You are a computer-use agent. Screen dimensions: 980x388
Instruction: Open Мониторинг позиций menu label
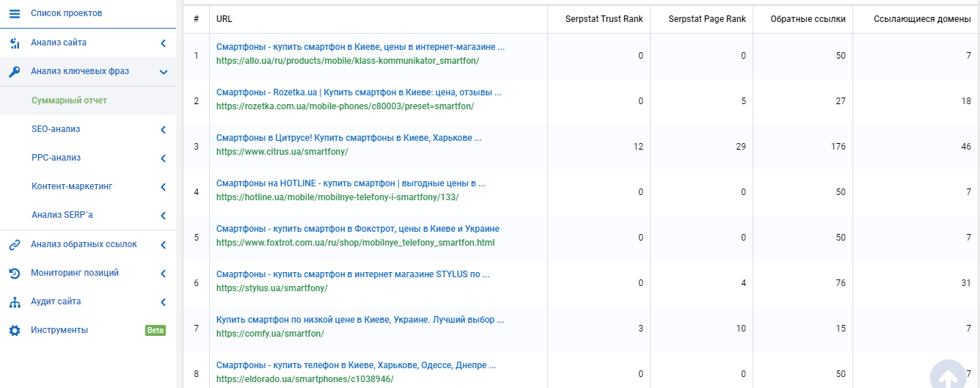[x=75, y=273]
